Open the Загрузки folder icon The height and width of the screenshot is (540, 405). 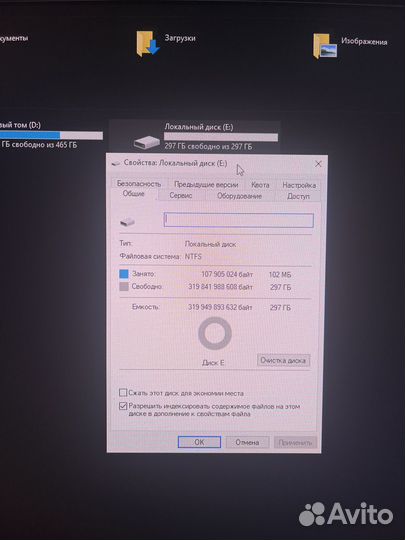coord(148,43)
